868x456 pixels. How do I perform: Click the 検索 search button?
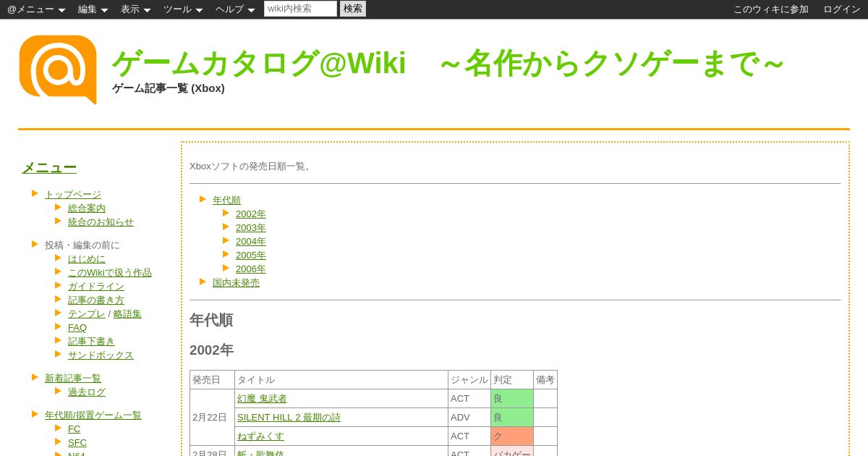353,9
